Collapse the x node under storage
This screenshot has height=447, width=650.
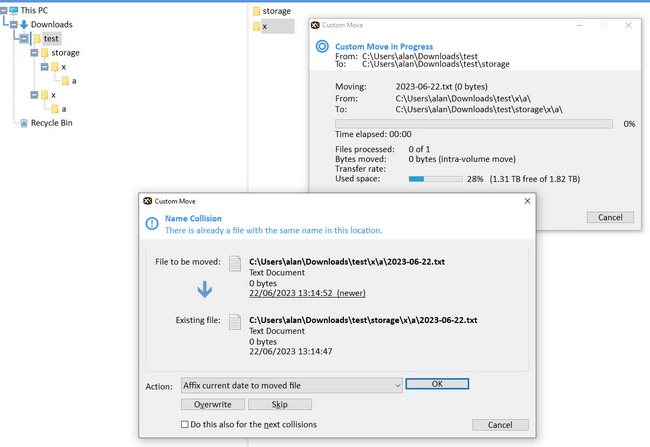pos(44,67)
